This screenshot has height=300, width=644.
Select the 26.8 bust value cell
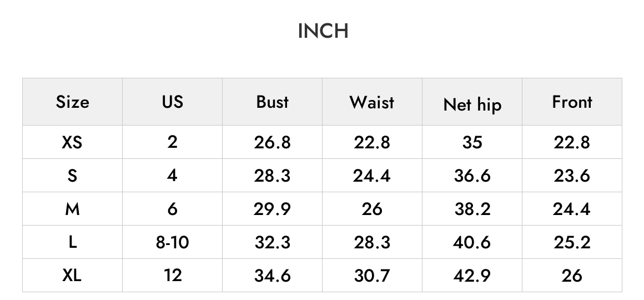pyautogui.click(x=272, y=142)
